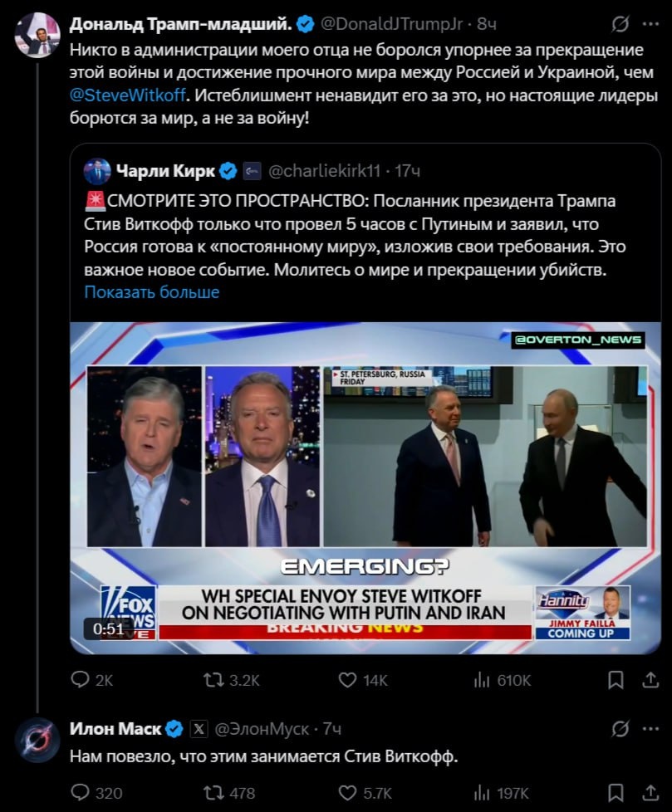Expand quoted tweet via Показать больше
Image resolution: width=672 pixels, height=812 pixels.
[152, 292]
